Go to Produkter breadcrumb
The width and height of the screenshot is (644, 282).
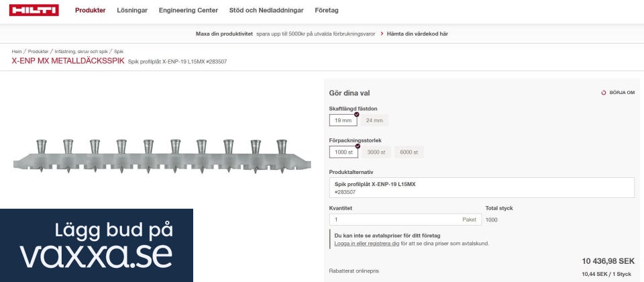pos(38,52)
